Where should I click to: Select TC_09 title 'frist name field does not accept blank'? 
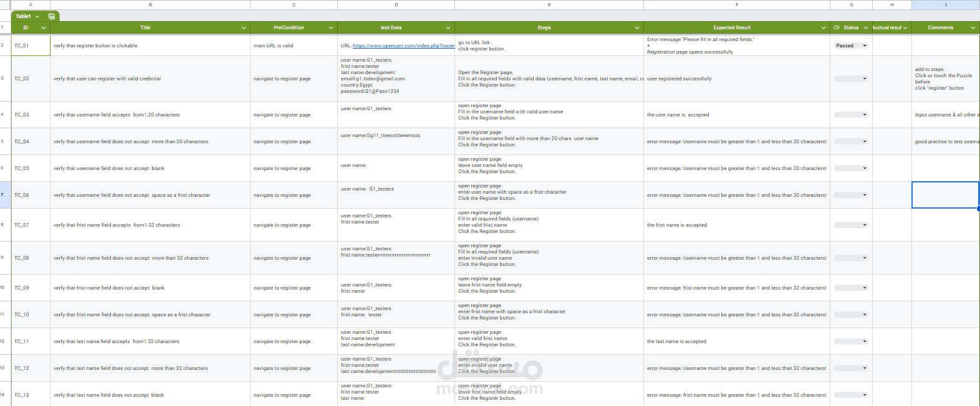click(150, 288)
